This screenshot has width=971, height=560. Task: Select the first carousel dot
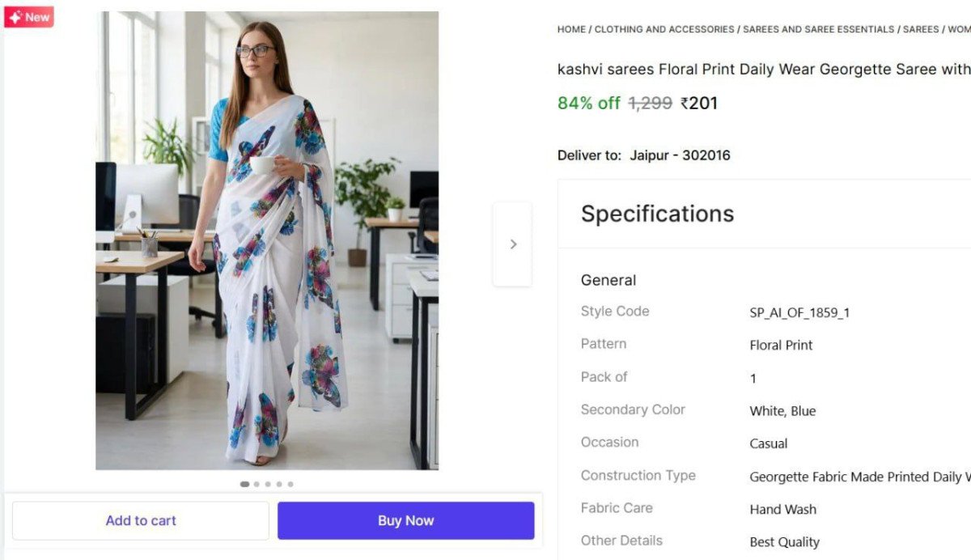coord(244,484)
